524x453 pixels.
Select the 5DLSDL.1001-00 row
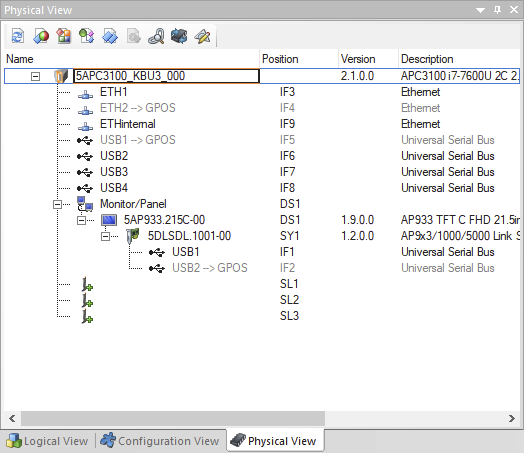pyautogui.click(x=262, y=236)
